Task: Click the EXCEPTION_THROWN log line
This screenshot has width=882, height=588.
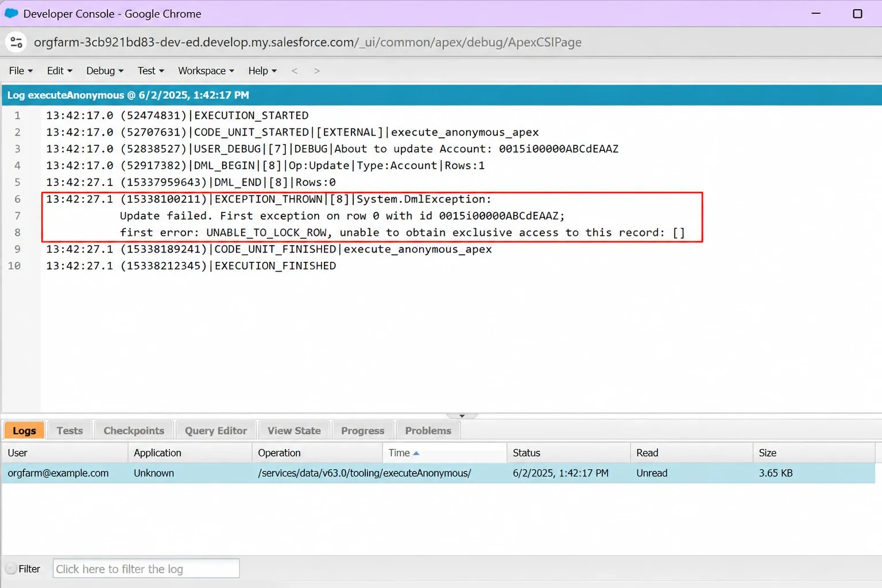Action: [269, 199]
